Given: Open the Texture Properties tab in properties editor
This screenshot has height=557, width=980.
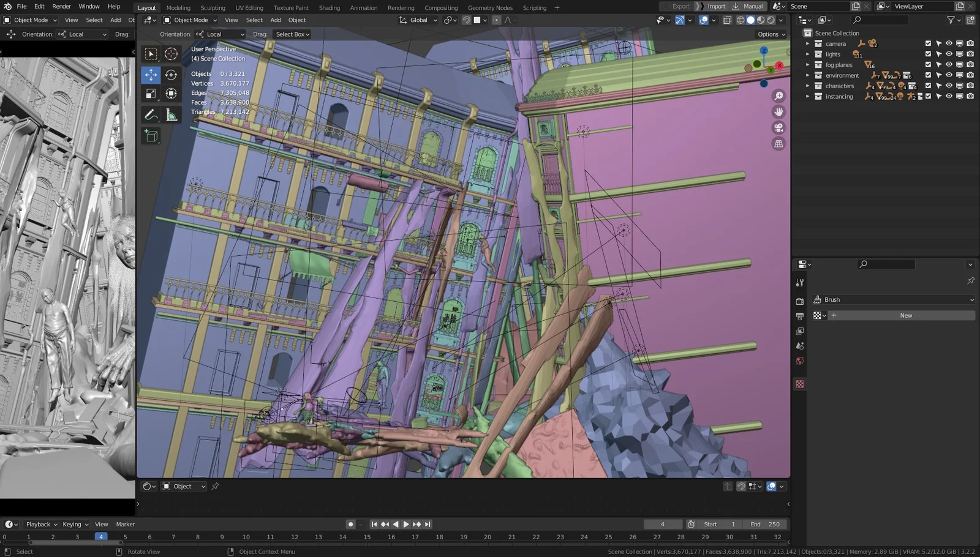Looking at the screenshot, I should coord(799,384).
